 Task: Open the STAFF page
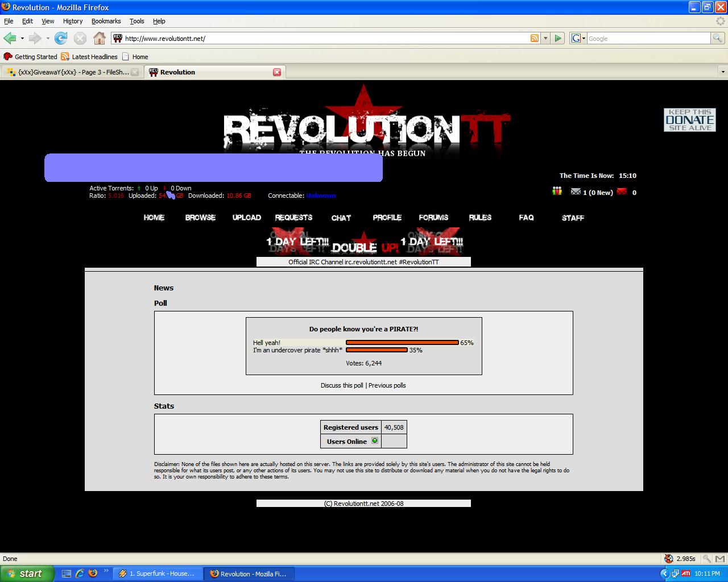coord(573,218)
